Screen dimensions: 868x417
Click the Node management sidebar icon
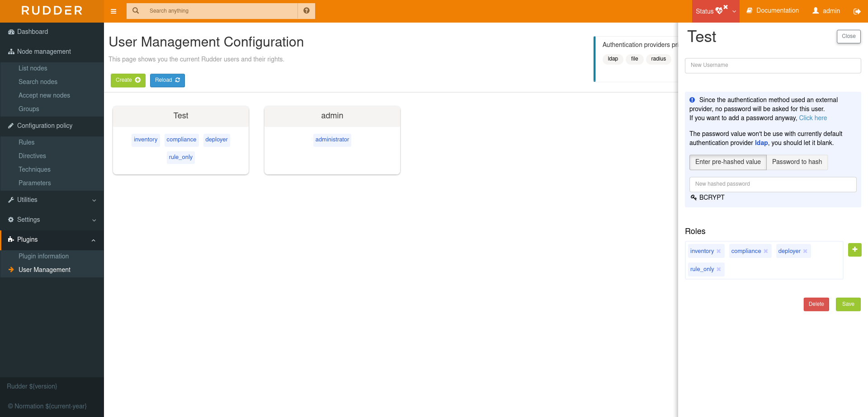(11, 52)
